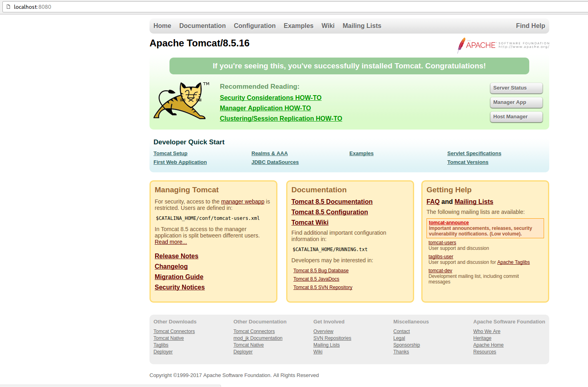Open Tomcat 8.5 SVN Repository link
The height and width of the screenshot is (387, 588).
[x=323, y=287]
